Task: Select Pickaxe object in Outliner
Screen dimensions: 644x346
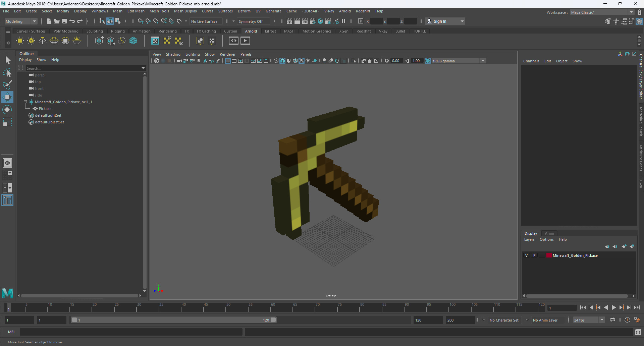Action: click(45, 109)
